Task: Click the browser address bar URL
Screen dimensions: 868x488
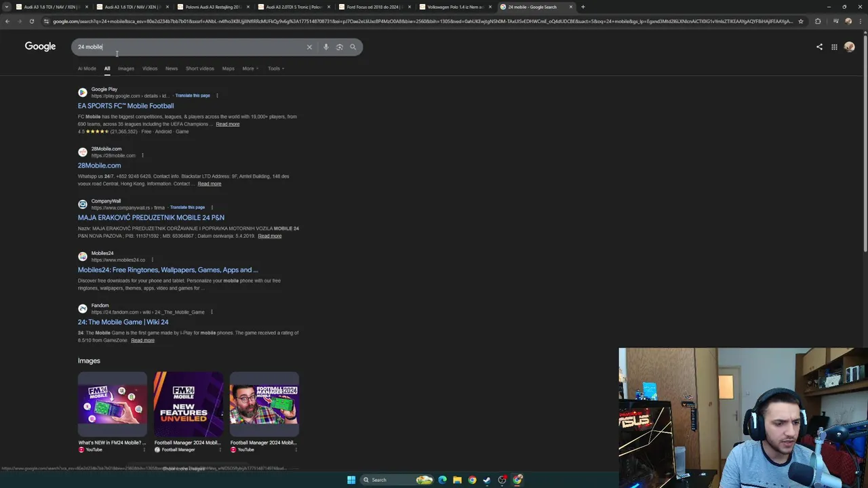Action: tap(422, 21)
